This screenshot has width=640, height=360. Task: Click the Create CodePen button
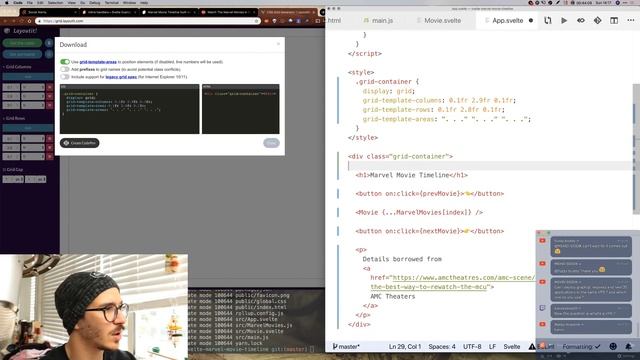click(80, 143)
